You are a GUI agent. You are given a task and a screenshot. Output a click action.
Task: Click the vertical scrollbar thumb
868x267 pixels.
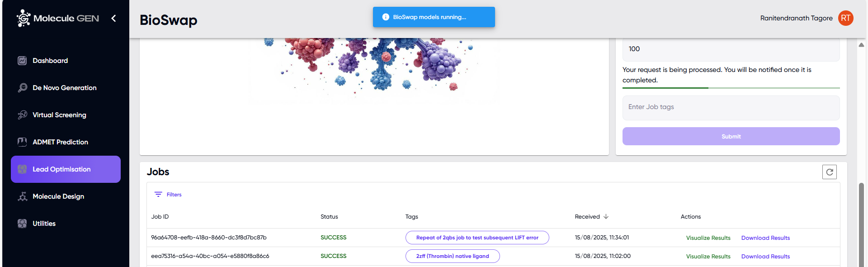[x=861, y=225]
